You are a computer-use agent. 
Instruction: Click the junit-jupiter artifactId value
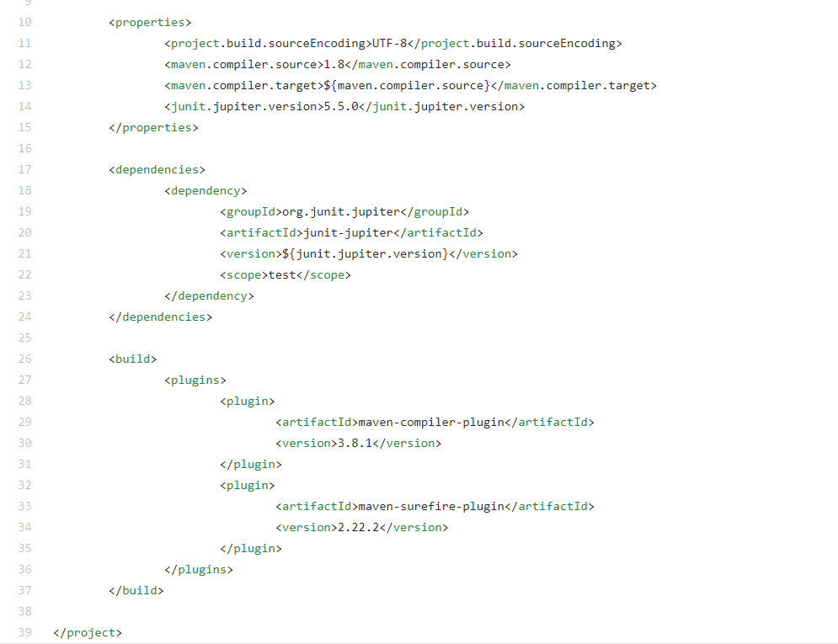(x=349, y=233)
